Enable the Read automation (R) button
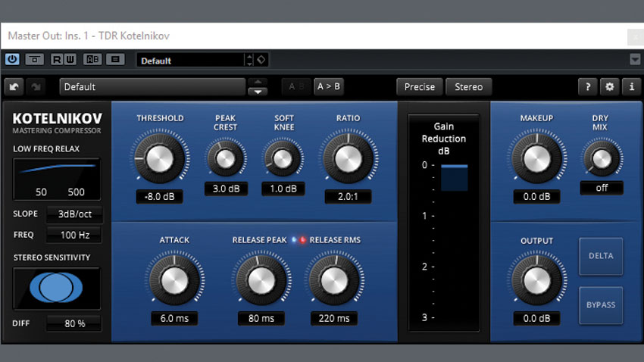 pos(57,60)
